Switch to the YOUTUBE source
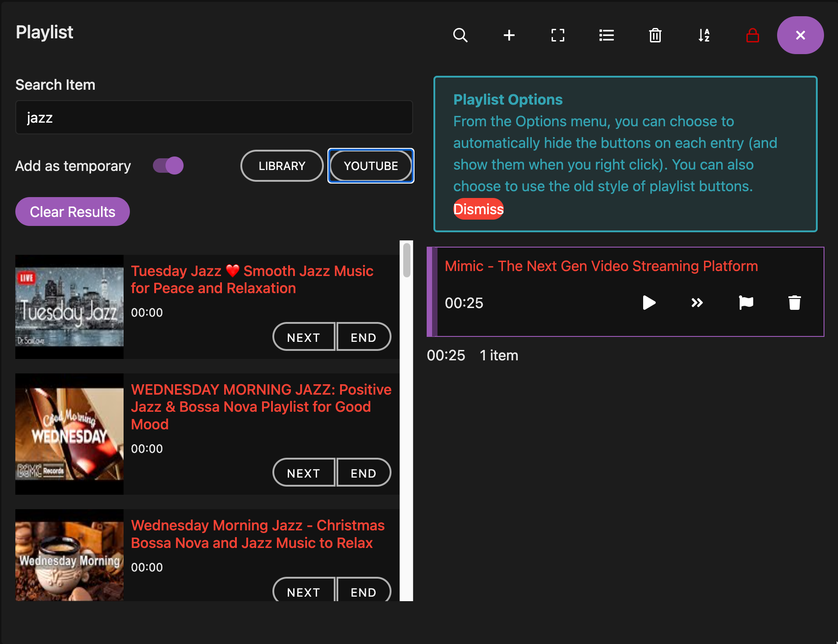 click(x=370, y=166)
